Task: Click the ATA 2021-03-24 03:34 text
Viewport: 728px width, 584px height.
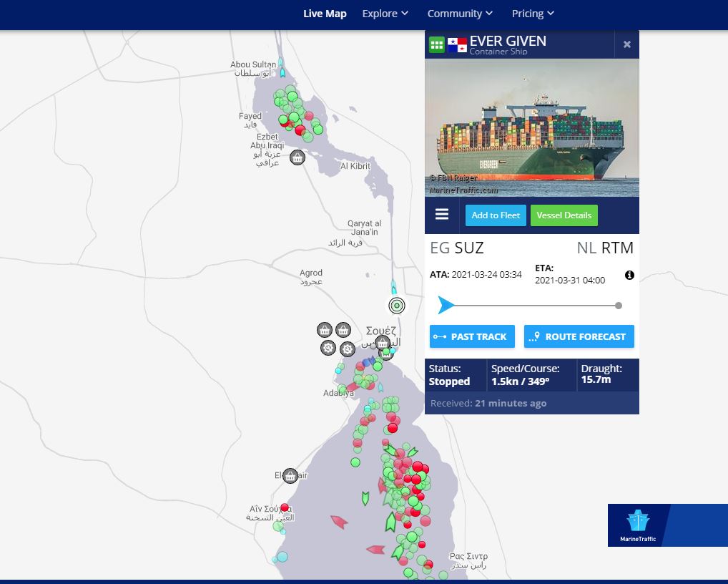Action: (476, 275)
